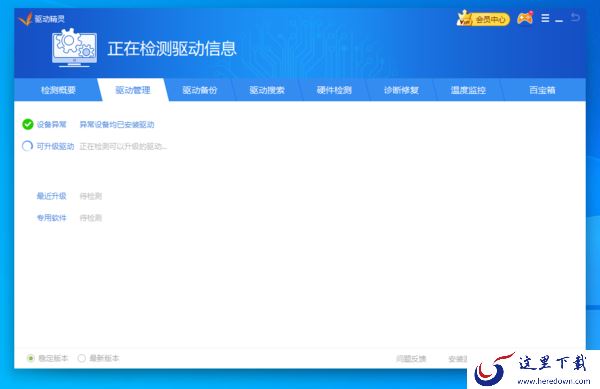Image resolution: width=600 pixels, height=389 pixels.
Task: Open the 百宝箱 tab
Action: [542, 90]
